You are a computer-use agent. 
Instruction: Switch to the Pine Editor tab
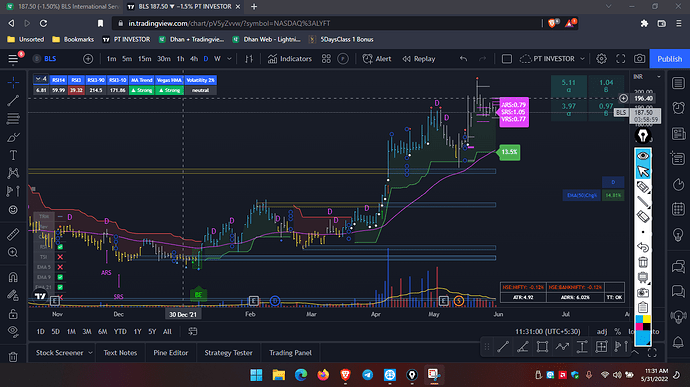(171, 353)
